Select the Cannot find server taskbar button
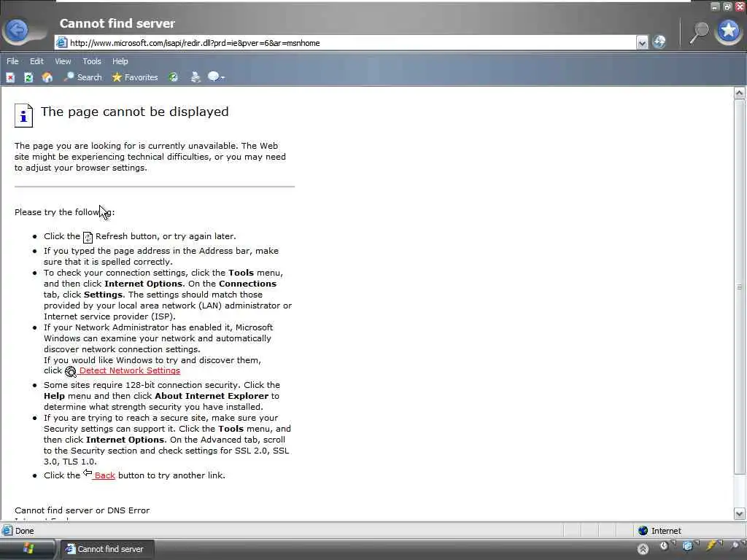 pos(107,549)
